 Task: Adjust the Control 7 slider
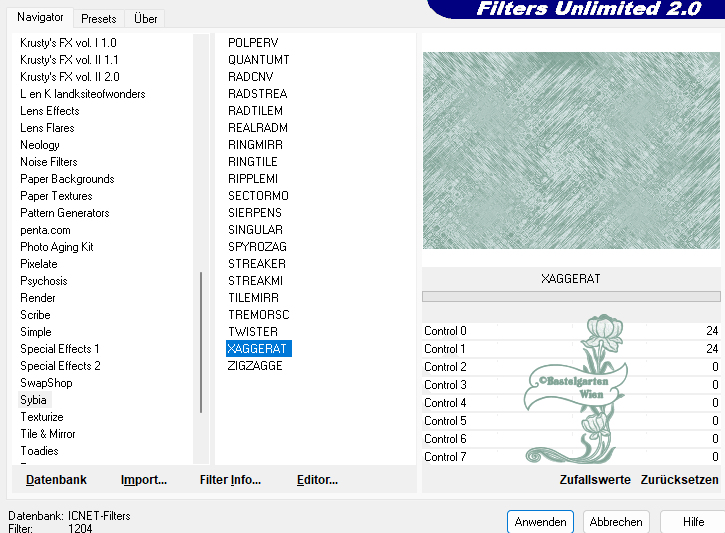coord(571,457)
